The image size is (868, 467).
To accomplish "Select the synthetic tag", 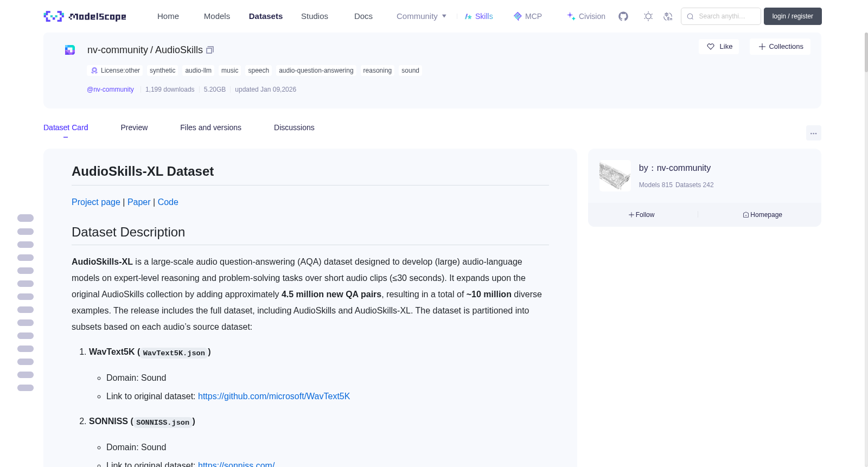I will 162,71.
